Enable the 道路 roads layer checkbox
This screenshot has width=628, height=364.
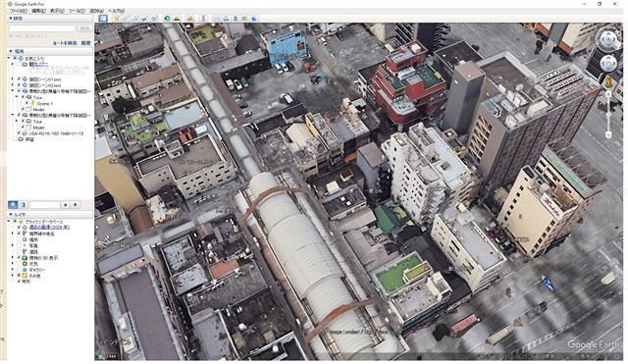pos(19,252)
